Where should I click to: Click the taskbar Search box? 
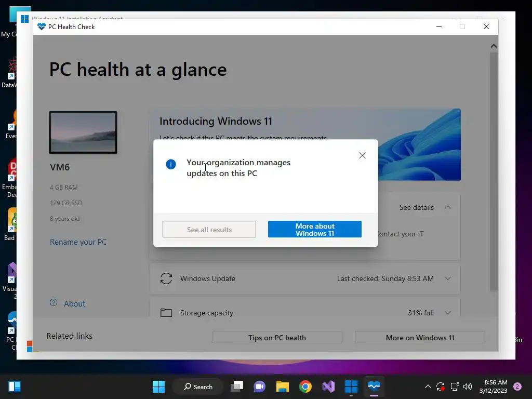(198, 387)
